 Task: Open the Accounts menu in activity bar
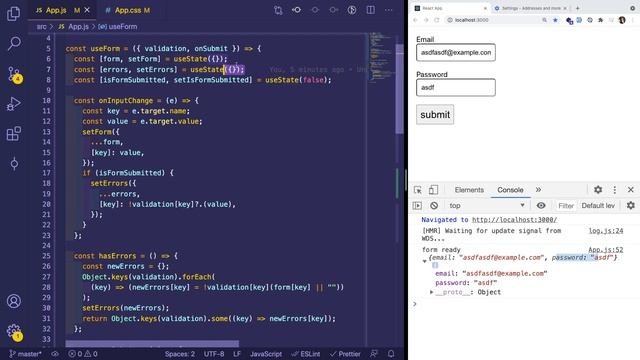coord(14,301)
